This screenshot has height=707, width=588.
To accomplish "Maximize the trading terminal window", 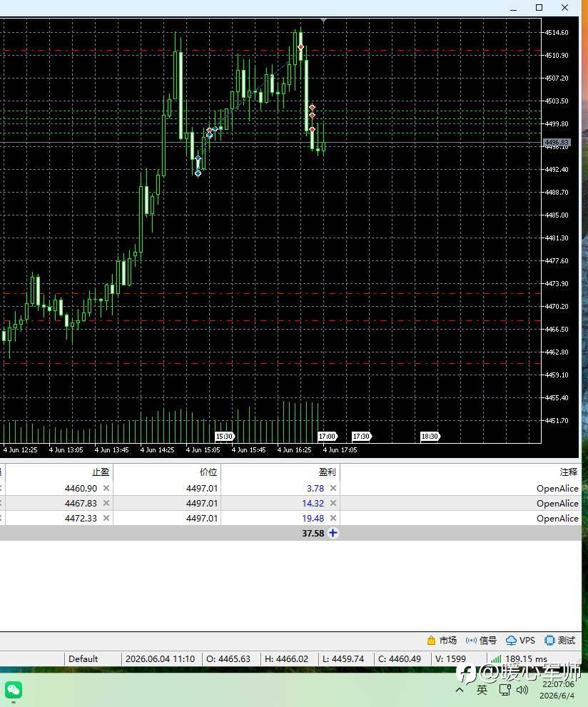I will pos(539,8).
